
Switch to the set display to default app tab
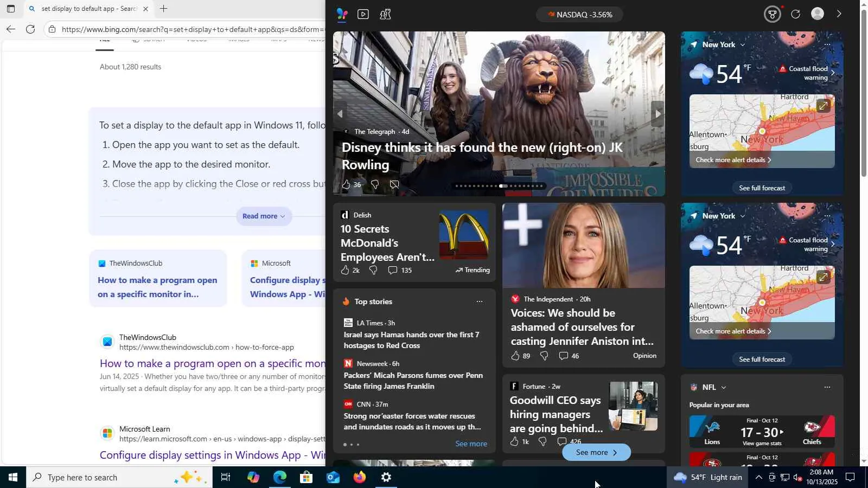[x=88, y=9]
